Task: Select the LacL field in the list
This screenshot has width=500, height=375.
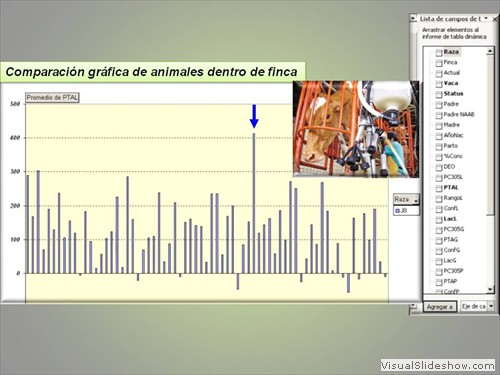Action: pyautogui.click(x=450, y=219)
